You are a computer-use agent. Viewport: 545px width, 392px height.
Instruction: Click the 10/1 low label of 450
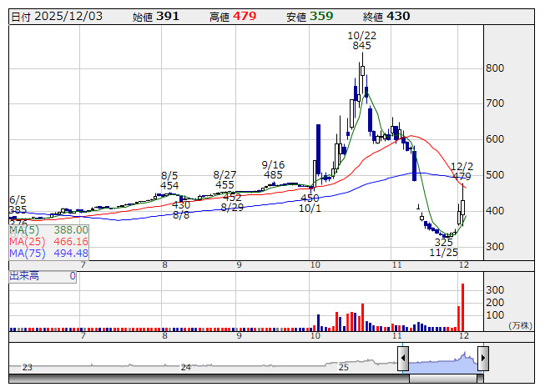click(310, 203)
